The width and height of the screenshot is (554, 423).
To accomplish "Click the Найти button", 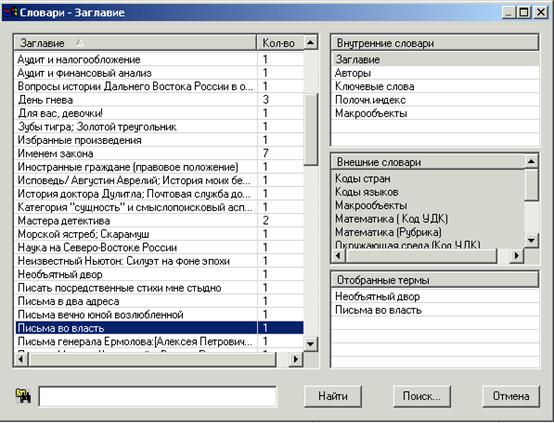I will pyautogui.click(x=332, y=396).
